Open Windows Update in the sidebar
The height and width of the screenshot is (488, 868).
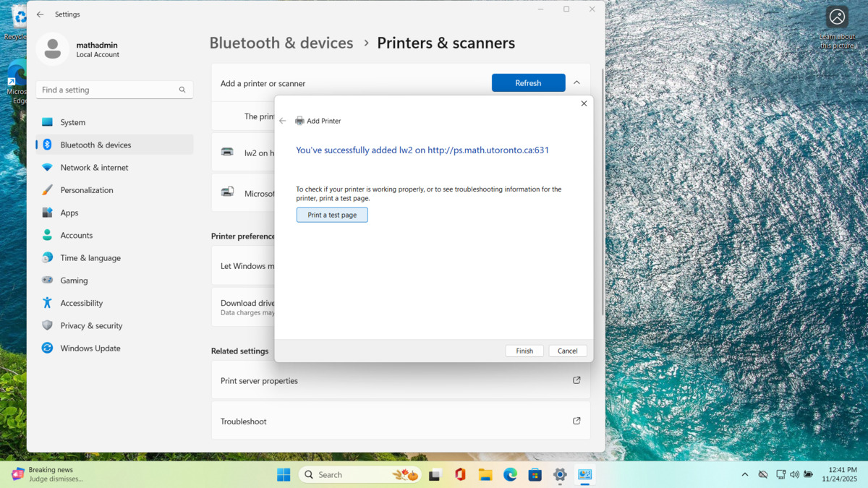(90, 348)
